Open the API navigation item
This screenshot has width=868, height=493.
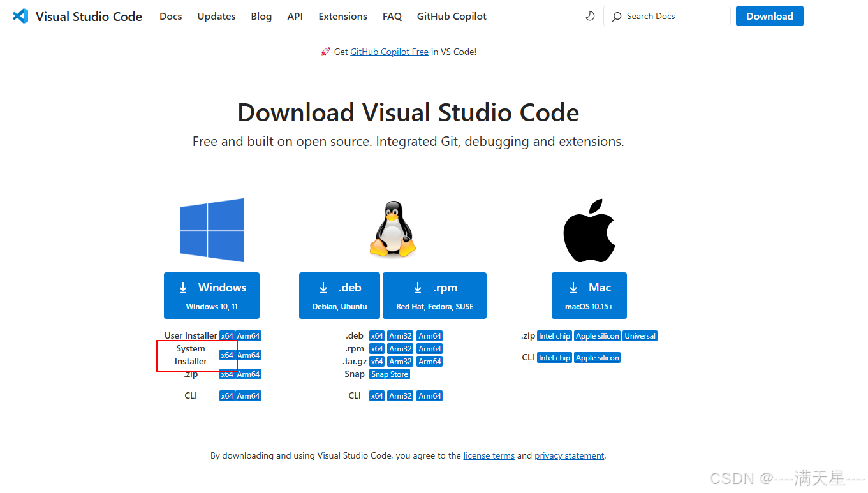click(295, 17)
